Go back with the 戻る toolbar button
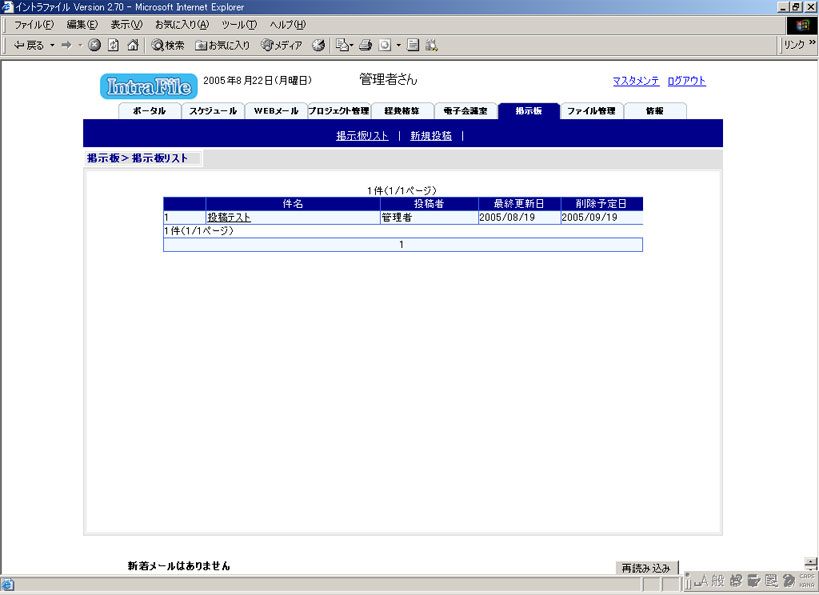819x595 pixels. (28, 45)
